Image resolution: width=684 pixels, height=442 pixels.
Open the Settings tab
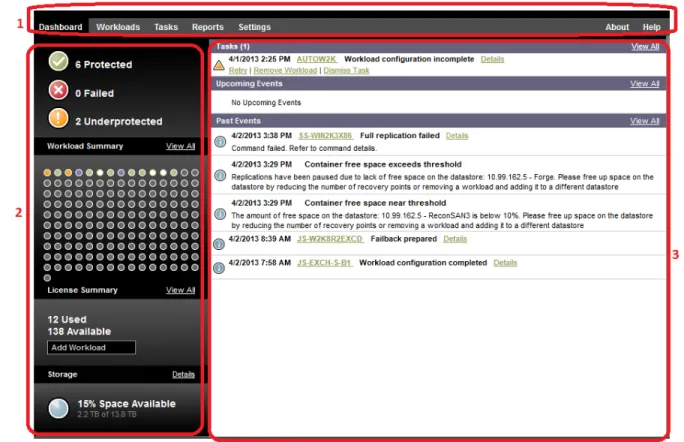click(254, 27)
